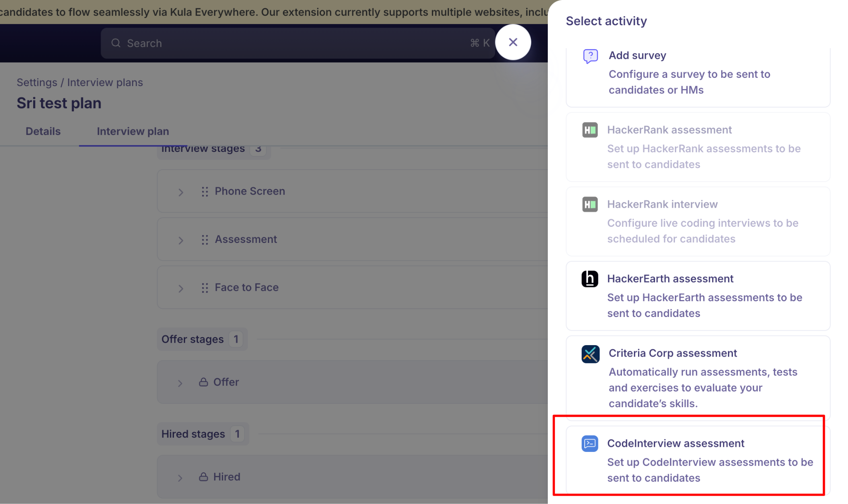Click the Kula Everywhere announcement banner text
The image size is (848, 504).
[274, 12]
